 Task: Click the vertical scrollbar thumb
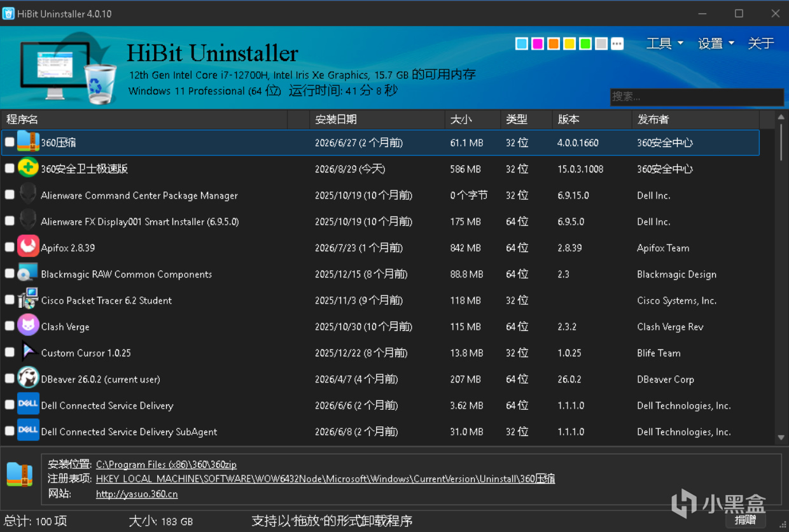781,142
